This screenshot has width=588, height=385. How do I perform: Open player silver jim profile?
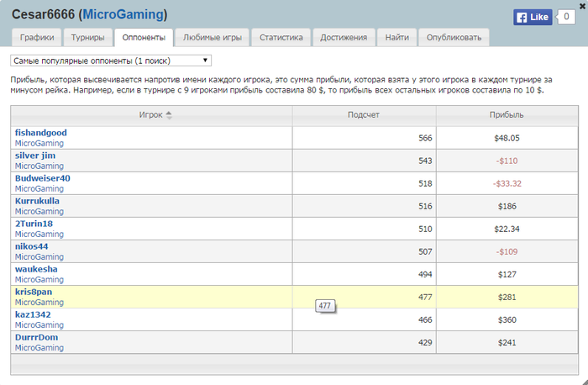click(35, 156)
